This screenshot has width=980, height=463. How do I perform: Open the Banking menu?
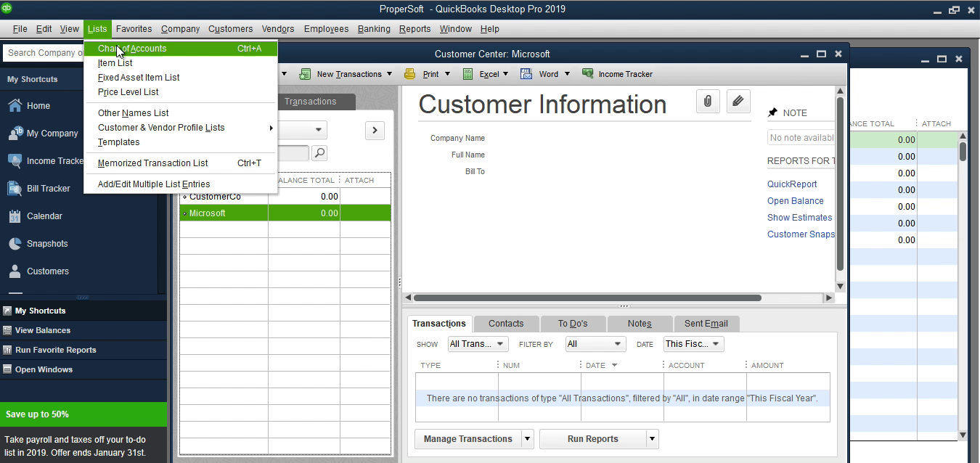374,29
